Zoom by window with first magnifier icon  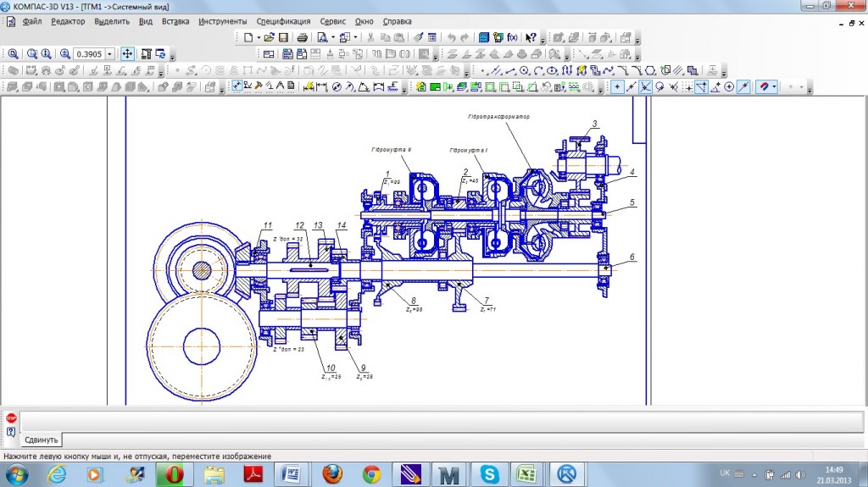(14, 53)
